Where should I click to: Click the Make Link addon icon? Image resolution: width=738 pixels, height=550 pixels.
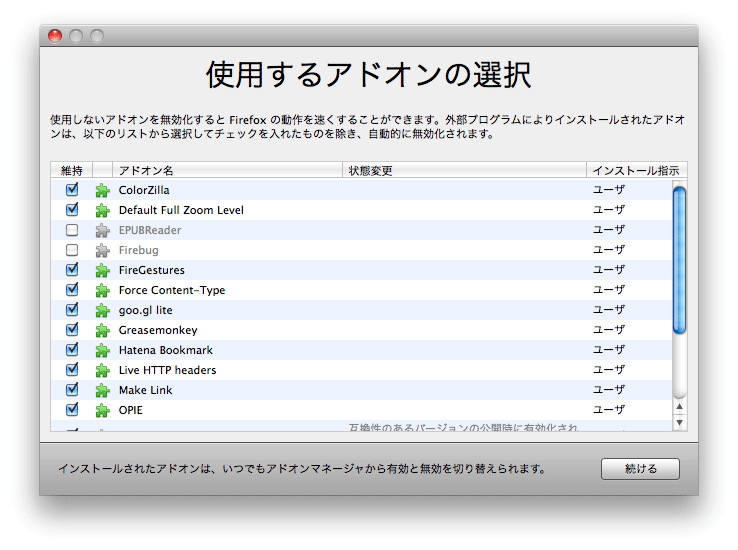[x=101, y=390]
